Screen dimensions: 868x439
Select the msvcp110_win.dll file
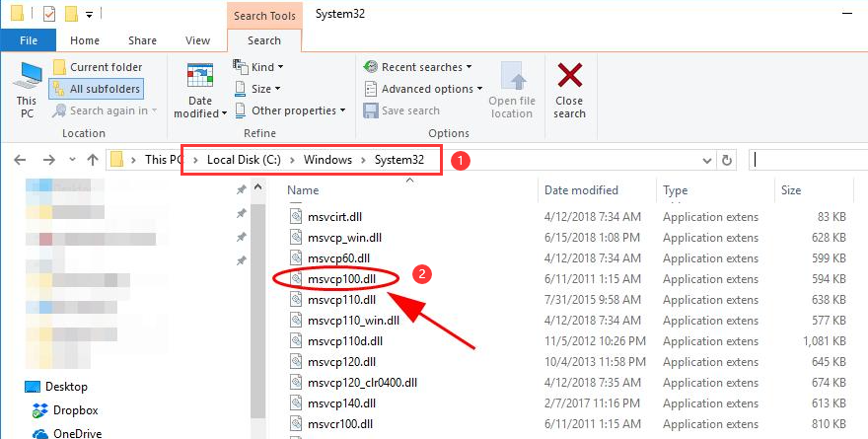coord(354,320)
